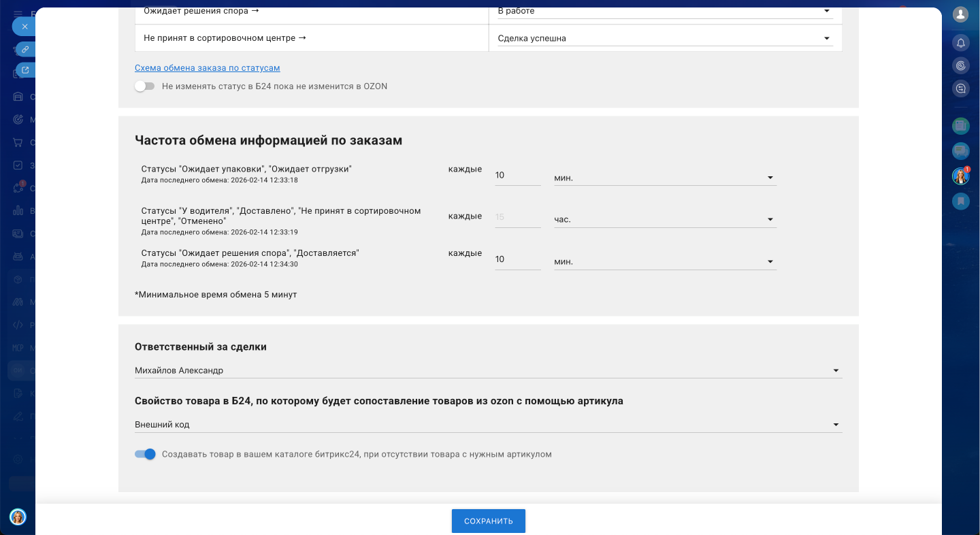The image size is (980, 535).
Task: Open the bar chart analytics icon in the sidebar
Action: pos(18,211)
